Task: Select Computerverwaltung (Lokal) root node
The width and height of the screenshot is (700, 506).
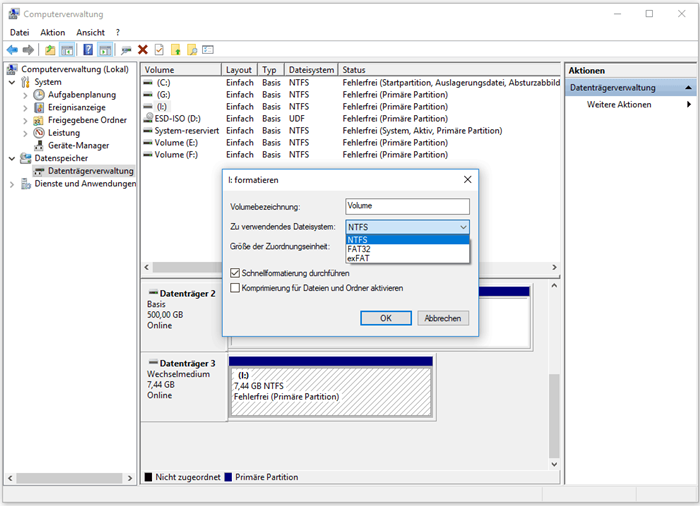Action: 75,69
